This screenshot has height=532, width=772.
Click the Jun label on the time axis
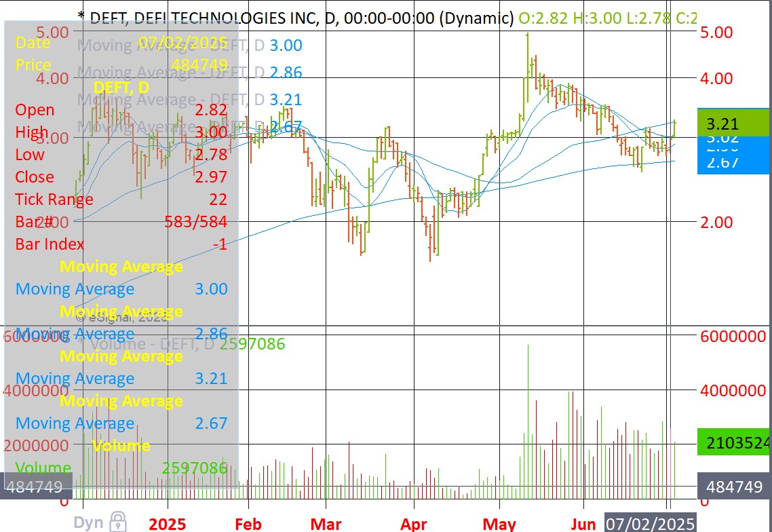coord(583,524)
